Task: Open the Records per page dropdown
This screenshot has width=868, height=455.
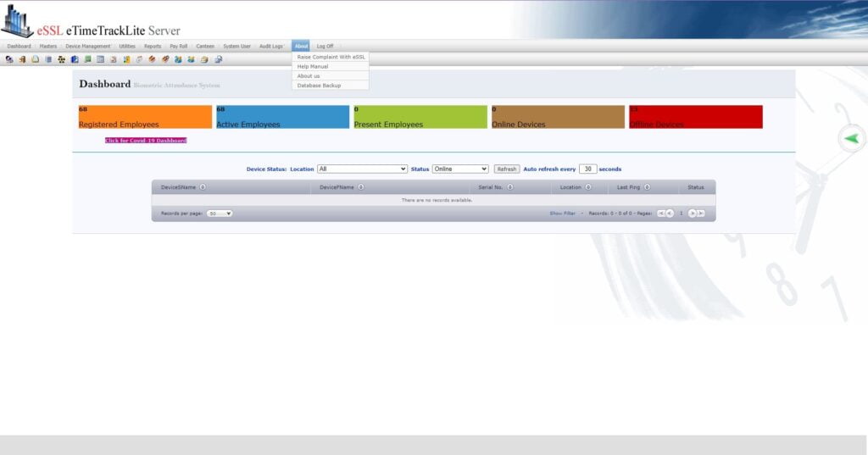Action: pos(220,214)
